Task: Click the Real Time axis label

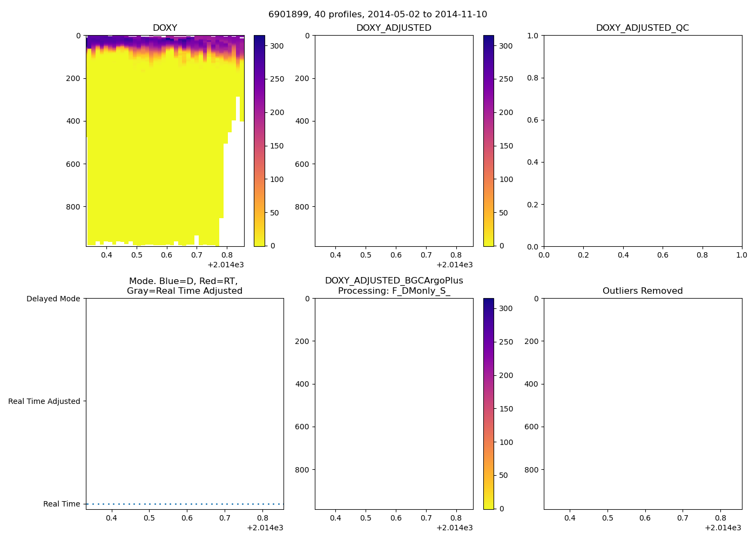Action: [x=62, y=504]
